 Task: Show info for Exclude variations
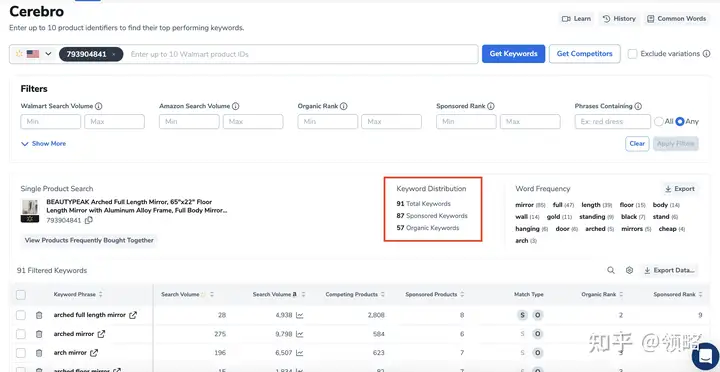coord(705,54)
